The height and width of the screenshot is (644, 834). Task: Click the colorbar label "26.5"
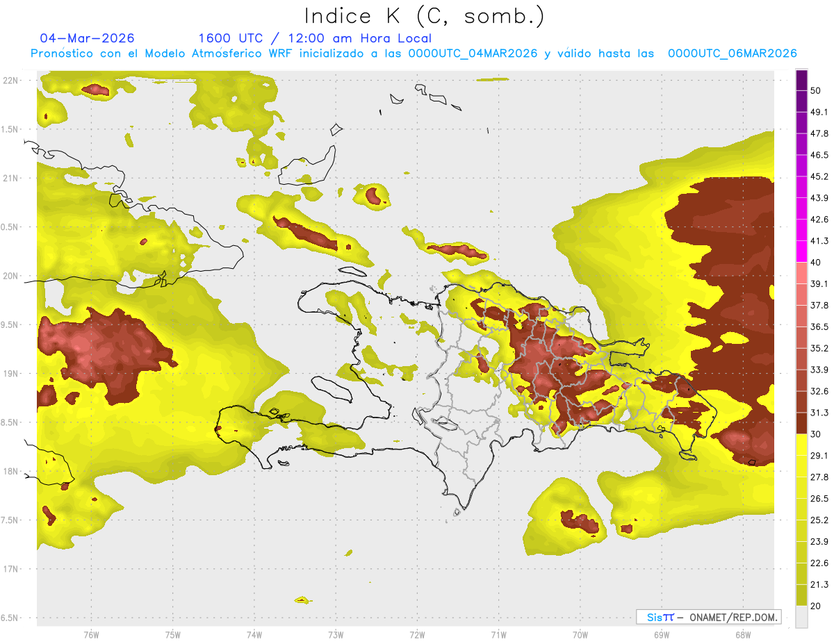819,499
